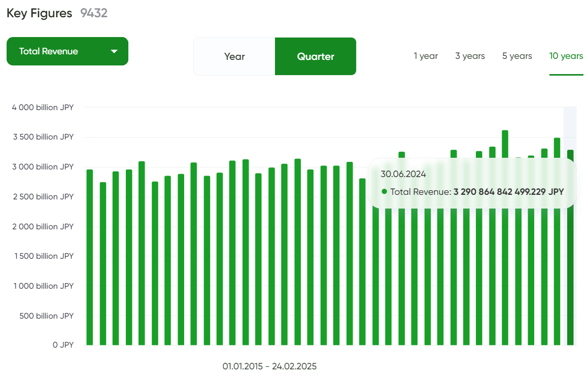
Task: Click the 1 500 billion JPY axis label
Action: pos(44,256)
